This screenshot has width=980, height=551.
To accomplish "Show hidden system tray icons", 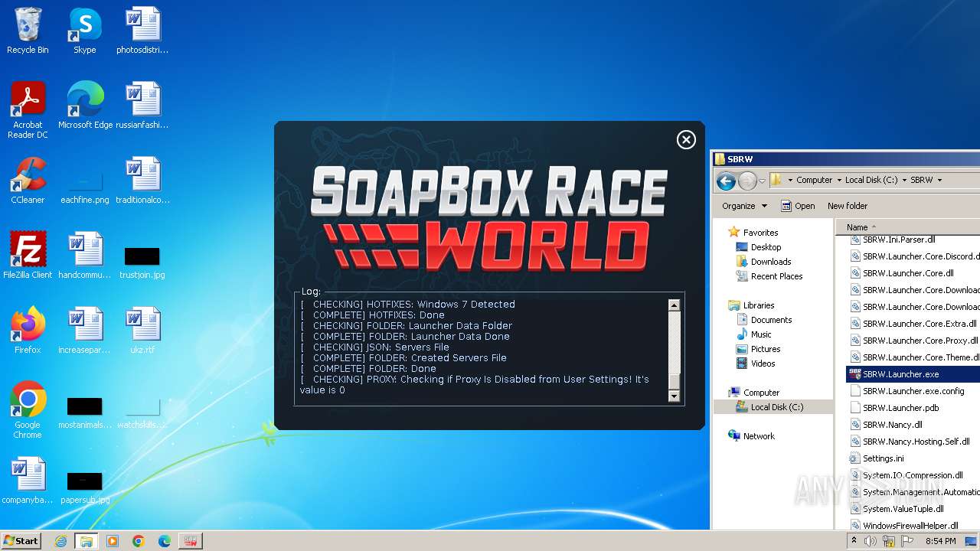I will click(854, 541).
